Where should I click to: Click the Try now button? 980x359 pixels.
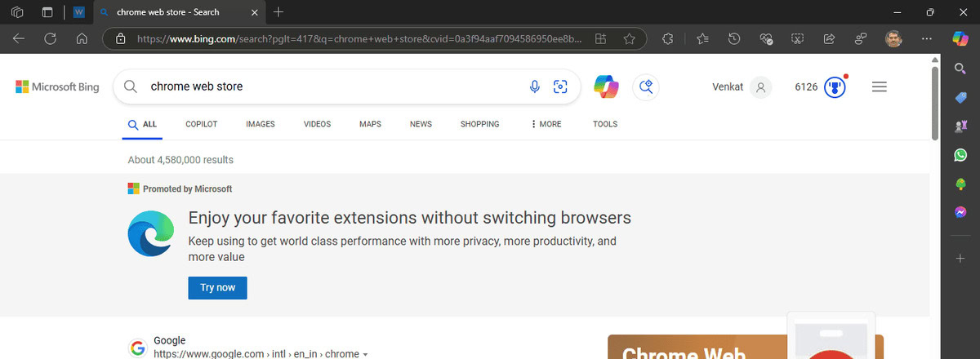pos(217,287)
